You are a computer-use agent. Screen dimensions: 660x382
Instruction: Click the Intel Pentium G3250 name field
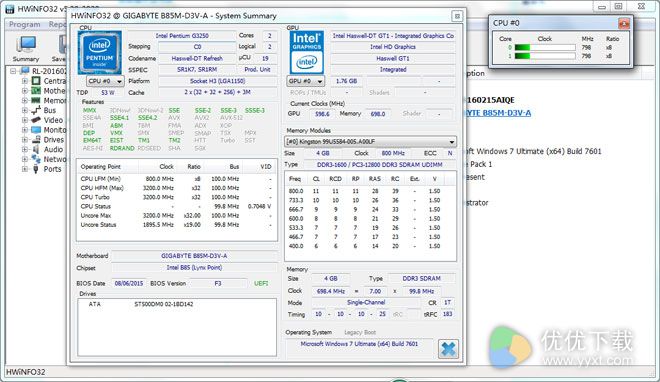point(182,36)
